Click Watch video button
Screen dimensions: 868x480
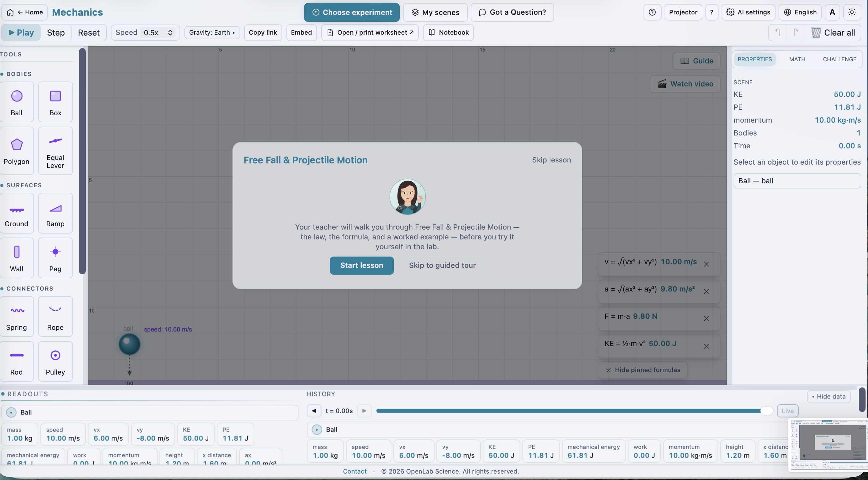(685, 84)
